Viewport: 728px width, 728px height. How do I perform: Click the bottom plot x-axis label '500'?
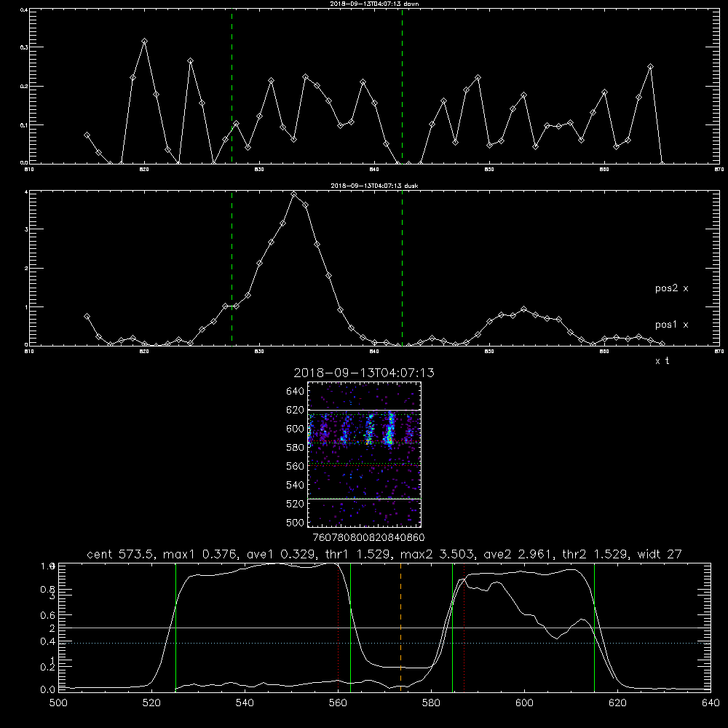pyautogui.click(x=58, y=703)
